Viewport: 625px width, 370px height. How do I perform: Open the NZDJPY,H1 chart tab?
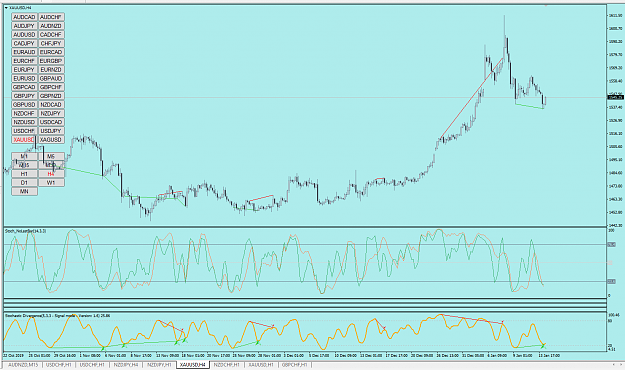[x=159, y=365]
